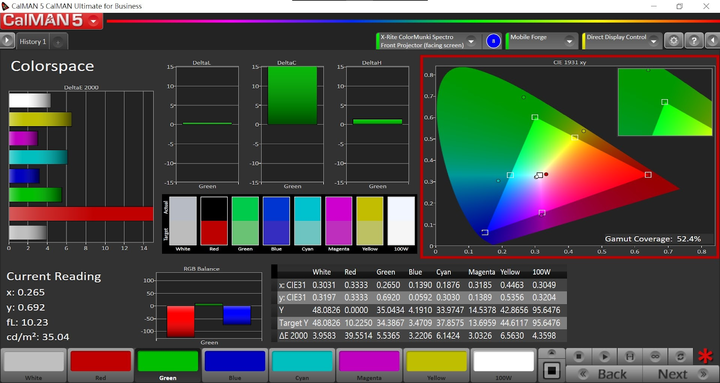Image resolution: width=720 pixels, height=383 pixels.
Task: Open settings with the gear icon
Action: 674,41
